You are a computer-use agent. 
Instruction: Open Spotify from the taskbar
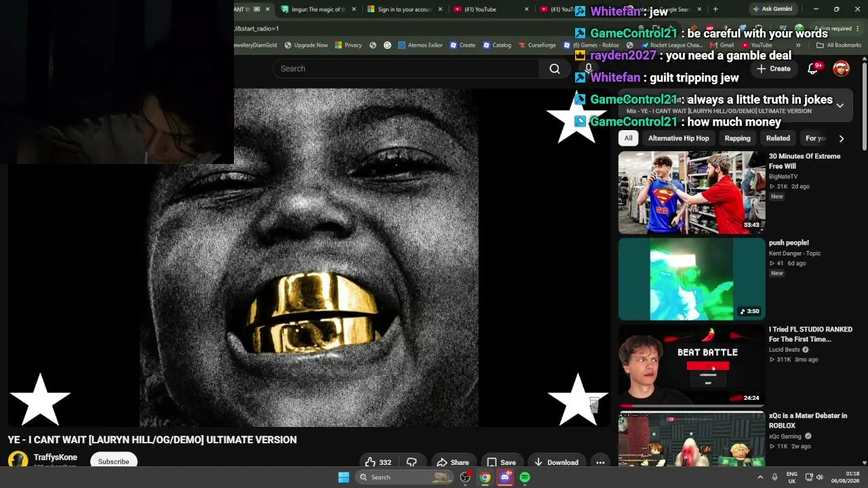click(x=525, y=477)
